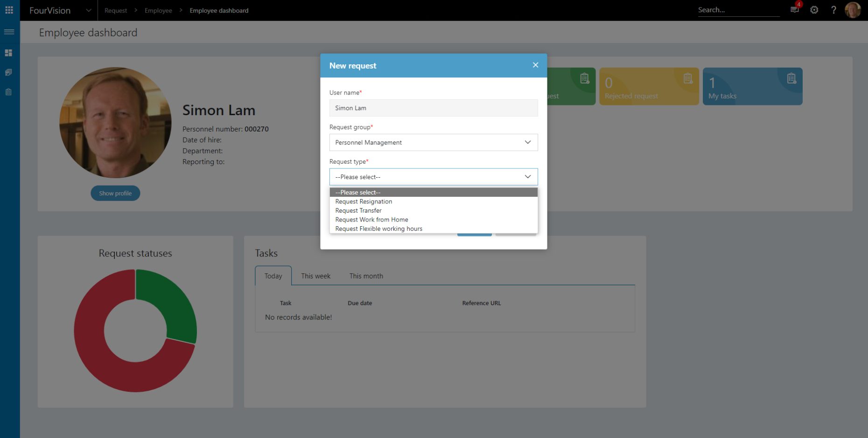Screen dimensions: 868x438
Task: Open the settings gear icon
Action: coord(814,10)
